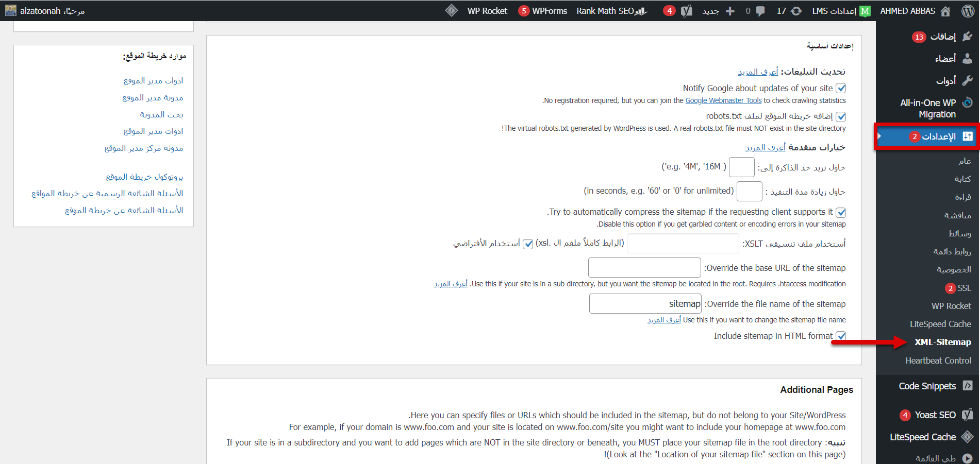Open XML-Sitemap settings submenu item

[943, 342]
